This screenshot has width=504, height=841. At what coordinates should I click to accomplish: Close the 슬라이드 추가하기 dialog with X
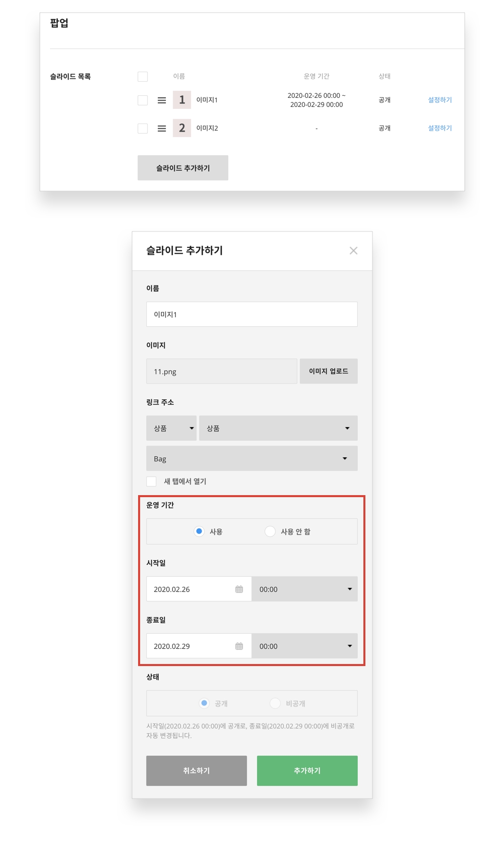pos(353,251)
